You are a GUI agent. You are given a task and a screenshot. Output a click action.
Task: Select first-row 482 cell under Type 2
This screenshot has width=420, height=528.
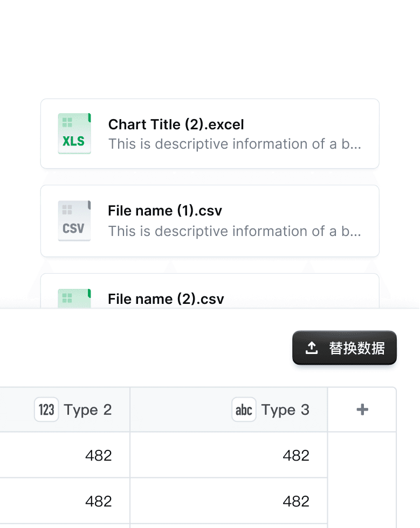coord(65,455)
